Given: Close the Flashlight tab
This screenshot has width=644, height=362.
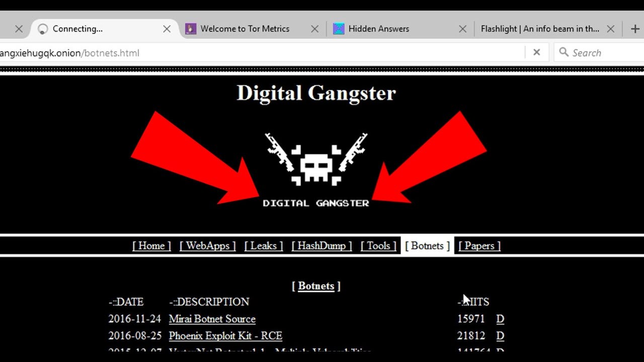Looking at the screenshot, I should pyautogui.click(x=610, y=29).
